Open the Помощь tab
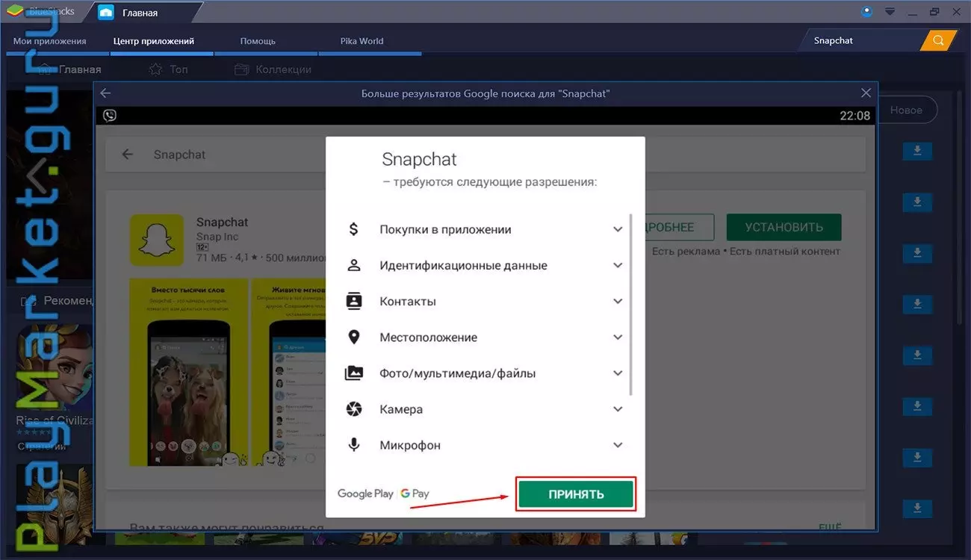The image size is (971, 560). coord(258,41)
